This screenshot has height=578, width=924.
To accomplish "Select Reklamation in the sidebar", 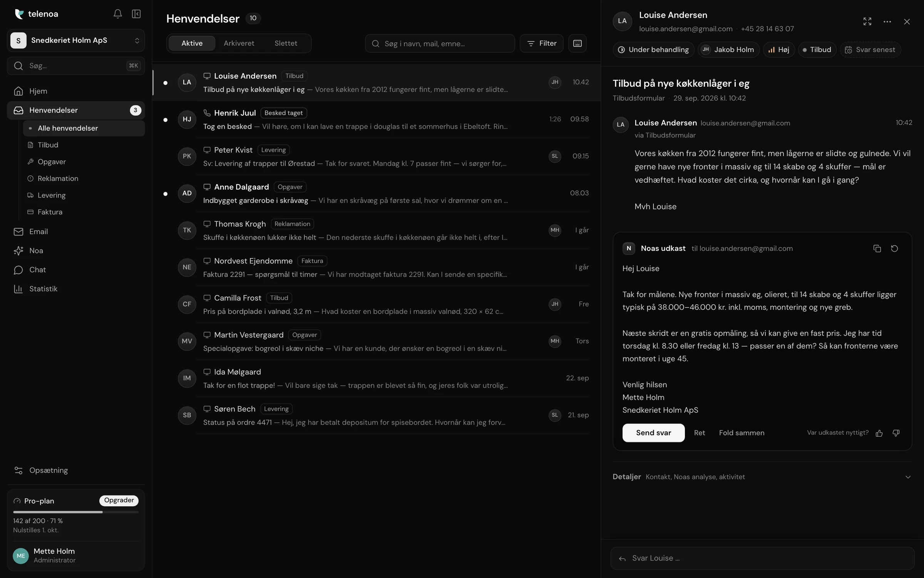I will click(x=84, y=178).
